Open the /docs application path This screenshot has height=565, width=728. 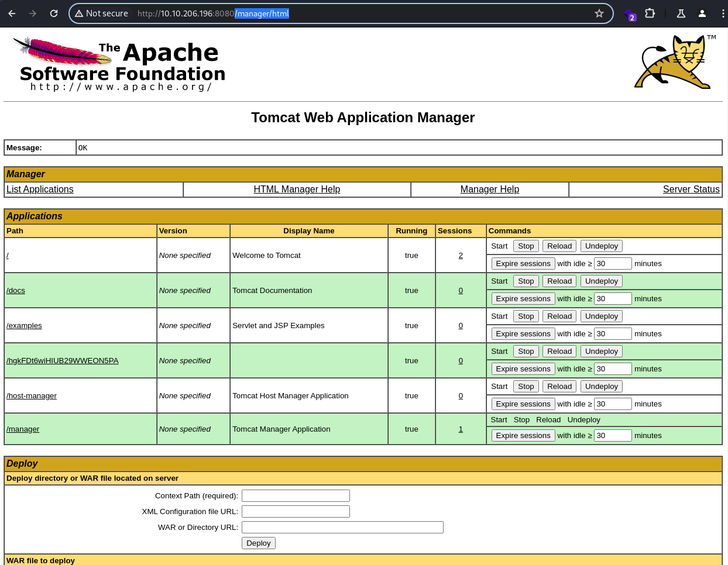click(x=16, y=291)
